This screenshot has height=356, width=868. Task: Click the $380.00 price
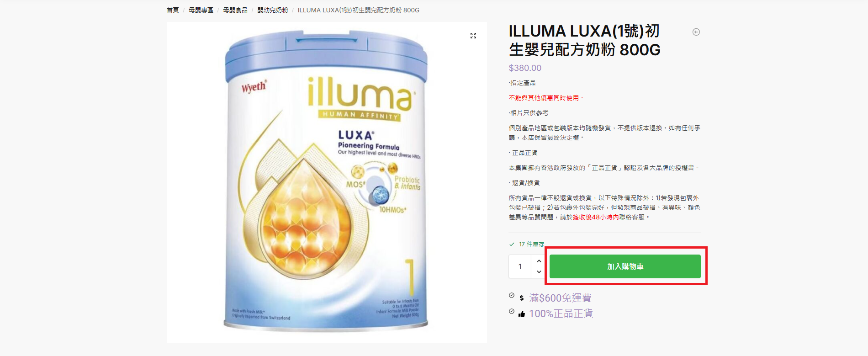(x=525, y=68)
